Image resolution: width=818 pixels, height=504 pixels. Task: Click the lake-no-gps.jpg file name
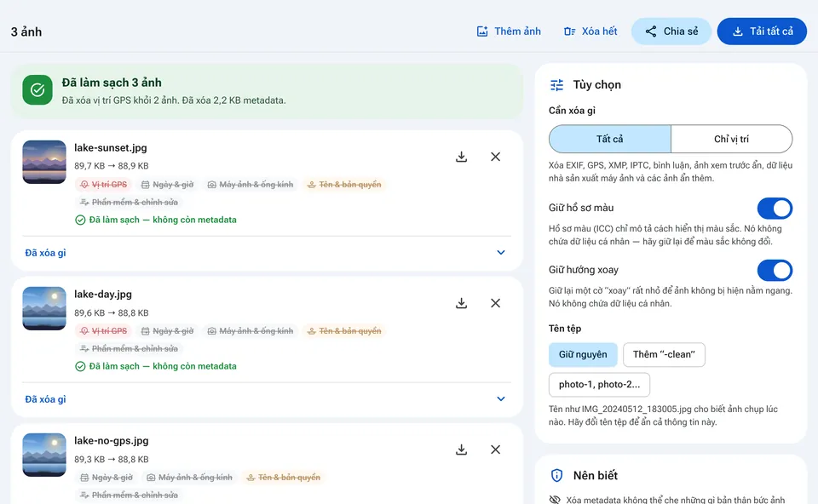coord(111,441)
